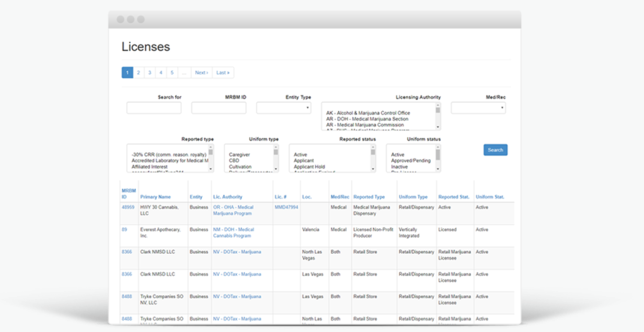Select Cultivation in Uniform type list
Screen dimensions: 644x332
pyautogui.click(x=240, y=167)
